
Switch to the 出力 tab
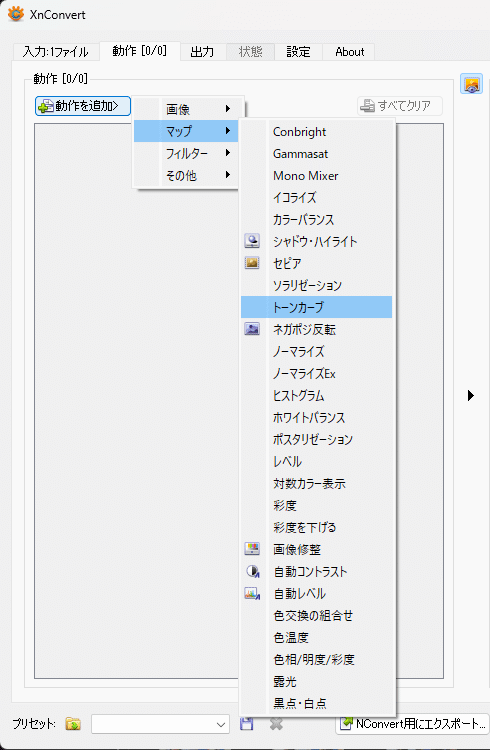tap(202, 52)
